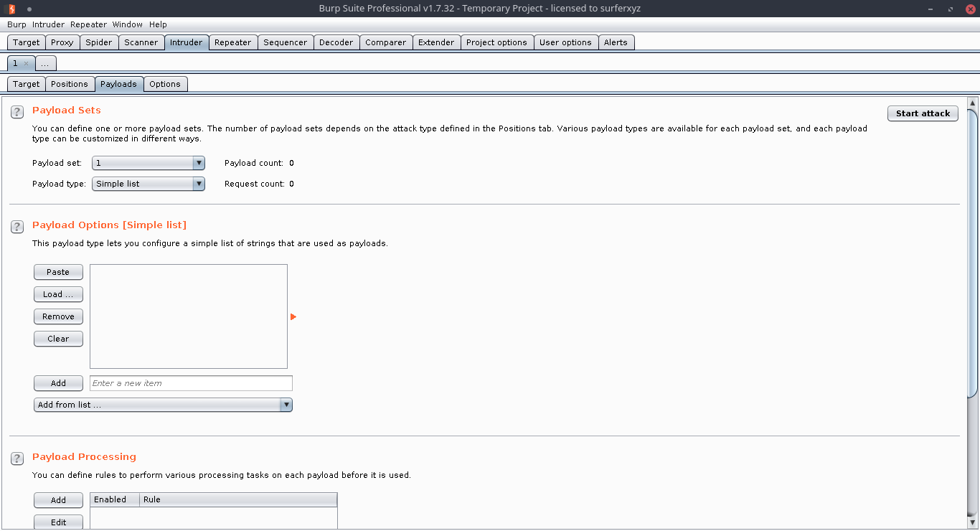Viewport: 980px width, 531px height.
Task: Minimize the Burp Suite window
Action: pos(930,9)
